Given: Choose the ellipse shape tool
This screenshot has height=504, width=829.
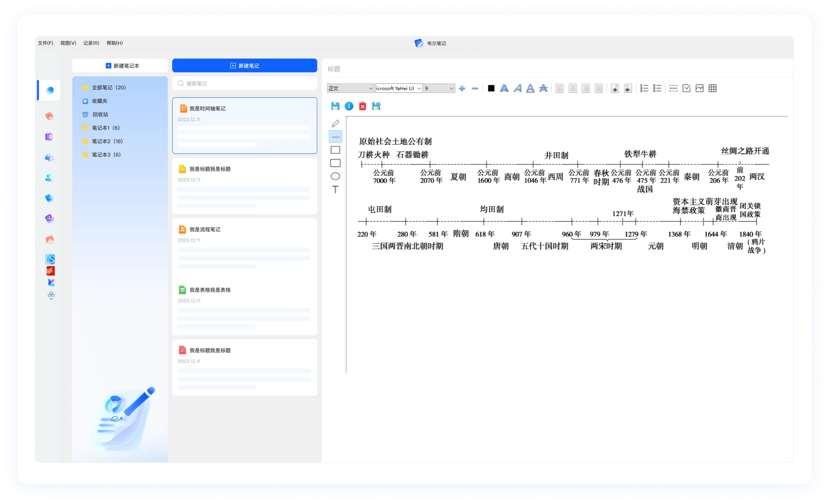Looking at the screenshot, I should point(335,176).
